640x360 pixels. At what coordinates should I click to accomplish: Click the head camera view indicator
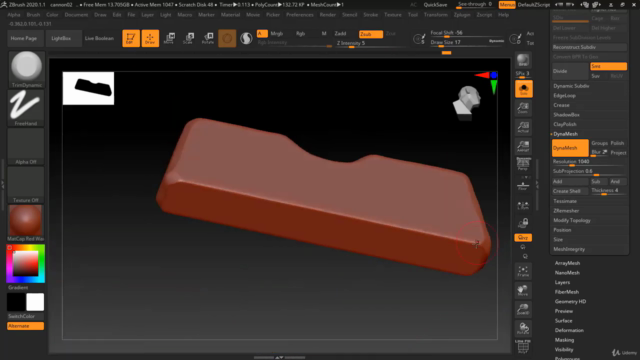(x=467, y=102)
